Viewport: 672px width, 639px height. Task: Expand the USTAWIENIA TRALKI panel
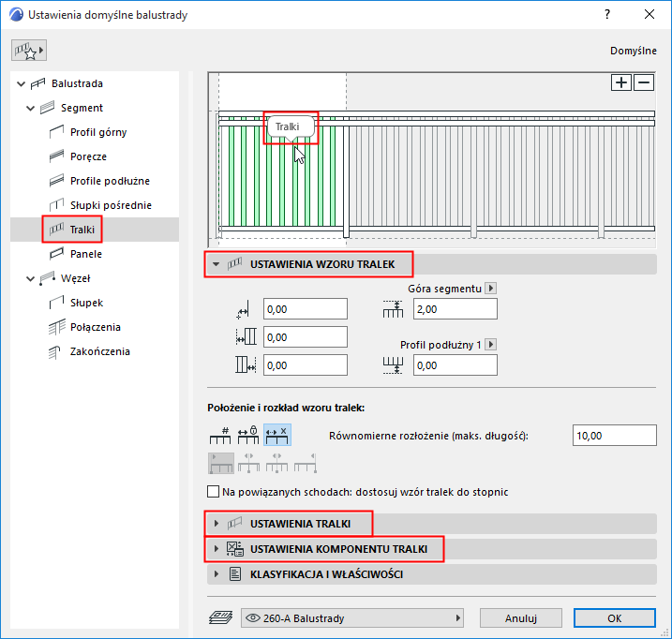(x=216, y=524)
